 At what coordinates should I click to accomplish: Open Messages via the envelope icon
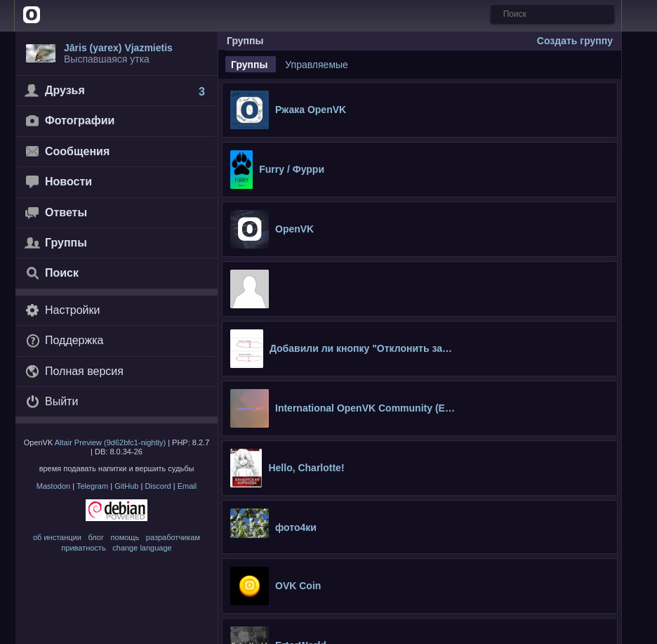[32, 152]
